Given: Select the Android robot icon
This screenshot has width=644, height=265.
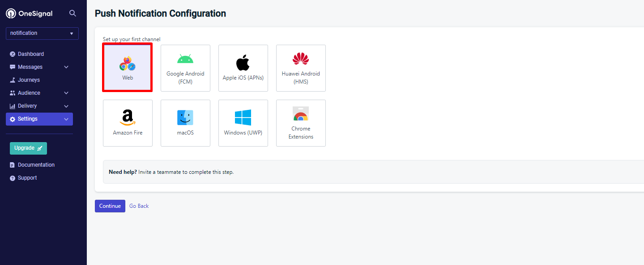Looking at the screenshot, I should coord(185,59).
